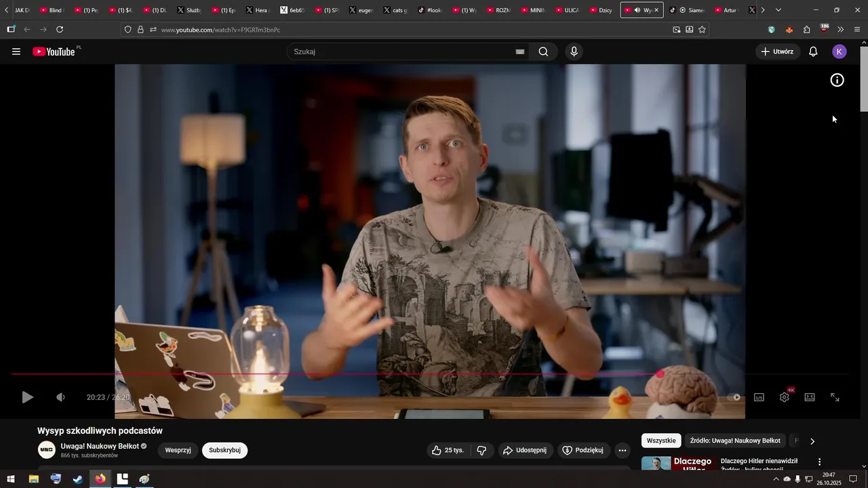The image size is (868, 488).
Task: Switch to the Służby browser tab
Action: pos(189,10)
